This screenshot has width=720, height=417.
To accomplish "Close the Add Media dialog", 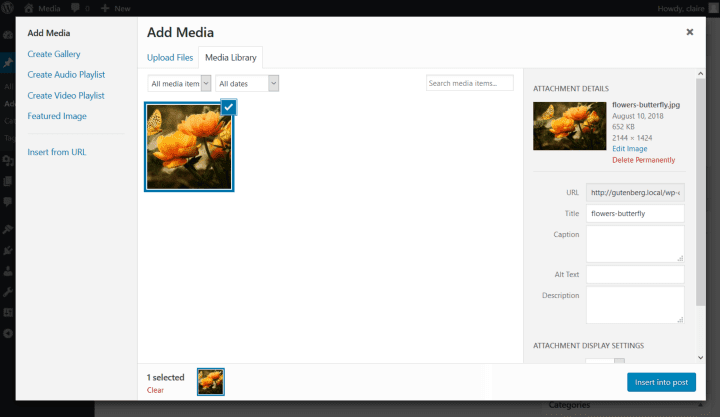I will (689, 32).
